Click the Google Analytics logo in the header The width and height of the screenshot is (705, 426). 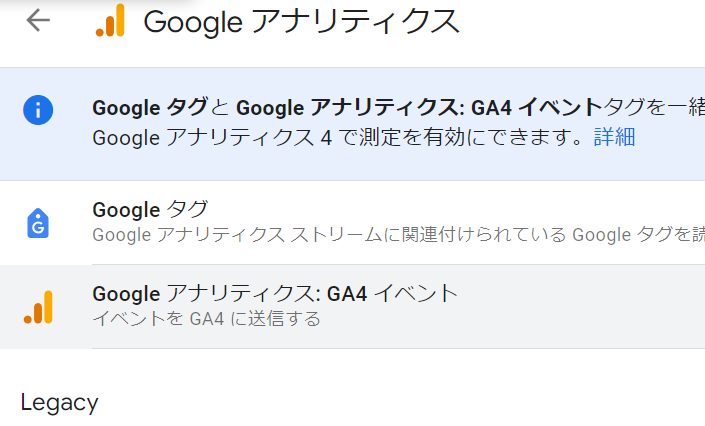(110, 21)
